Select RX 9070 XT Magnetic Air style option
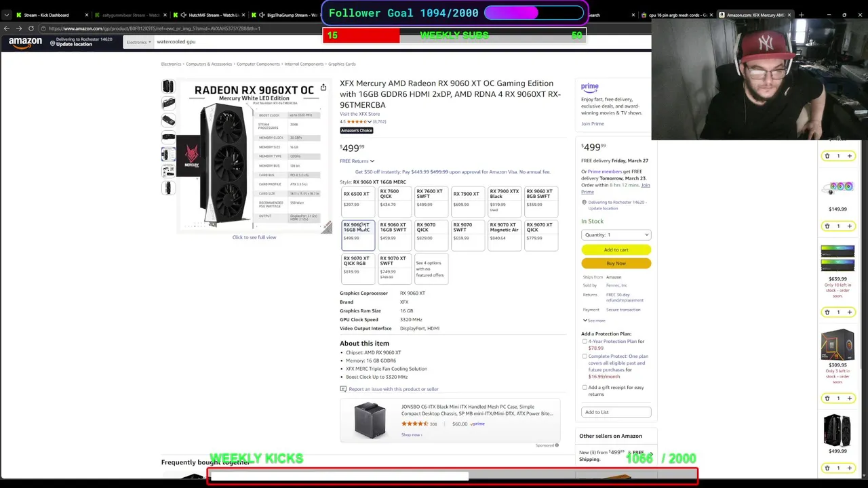This screenshot has height=488, width=868. click(505, 235)
